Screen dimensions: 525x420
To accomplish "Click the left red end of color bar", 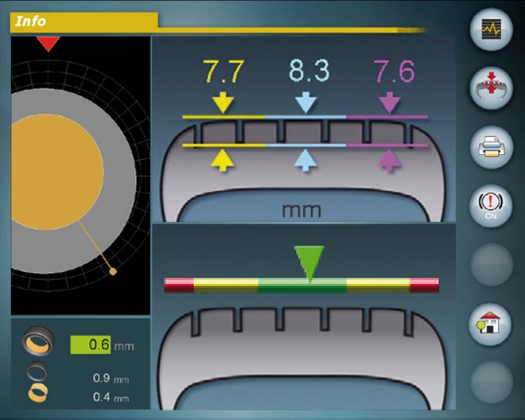I will coord(178,282).
